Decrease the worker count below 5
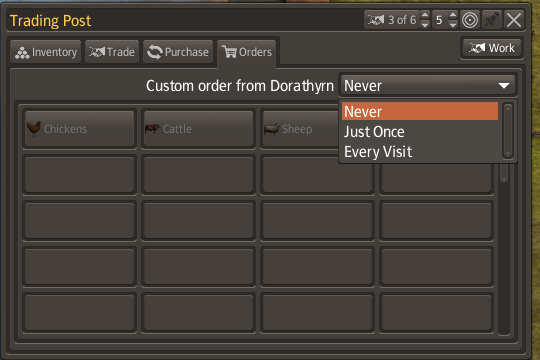540x360 pixels. click(453, 24)
